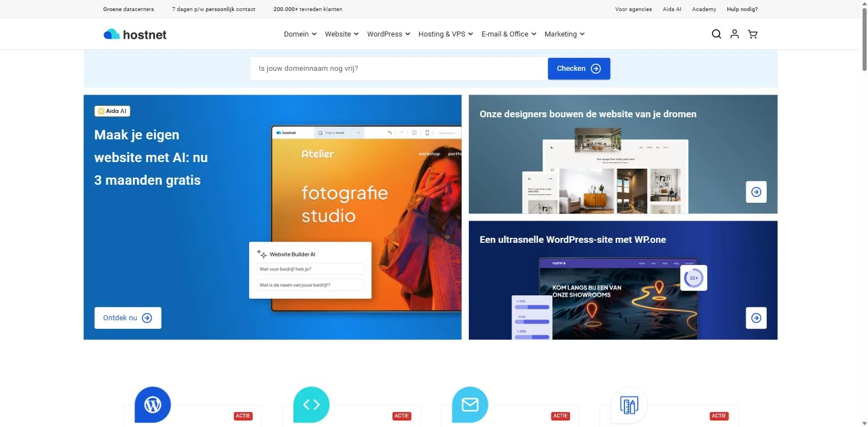Click the WordPress round category icon

pyautogui.click(x=153, y=405)
